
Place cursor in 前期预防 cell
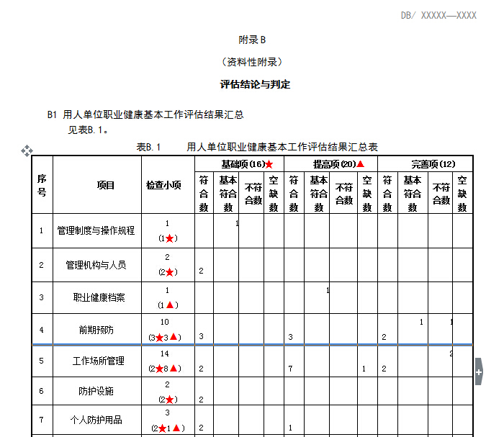point(96,330)
